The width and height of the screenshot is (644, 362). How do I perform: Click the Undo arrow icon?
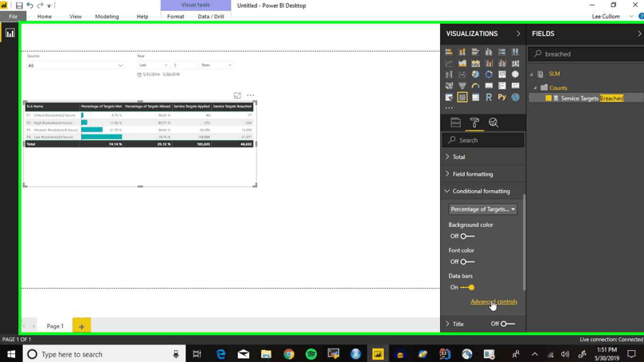(x=29, y=6)
